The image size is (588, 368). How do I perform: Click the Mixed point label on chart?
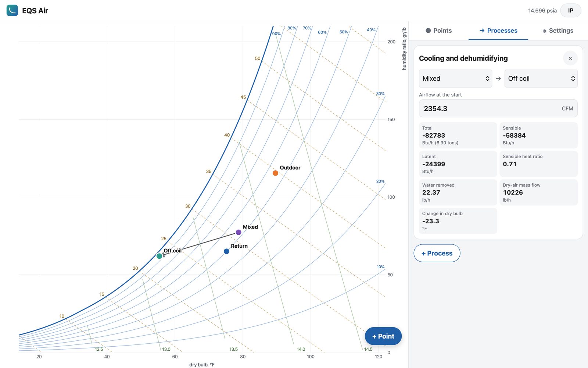tap(250, 227)
